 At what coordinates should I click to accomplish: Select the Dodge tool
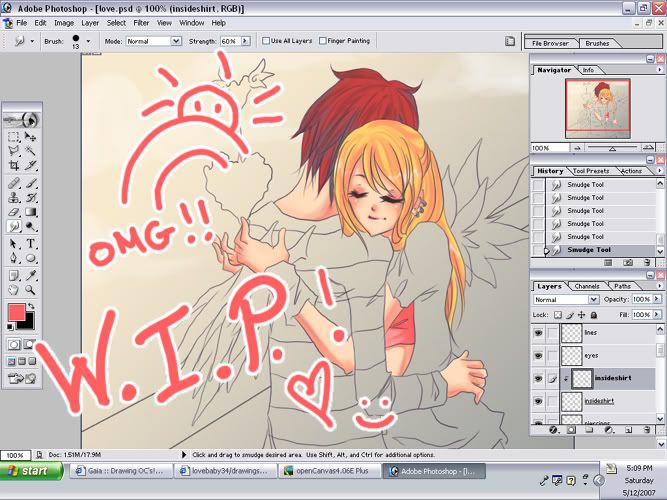coord(30,226)
